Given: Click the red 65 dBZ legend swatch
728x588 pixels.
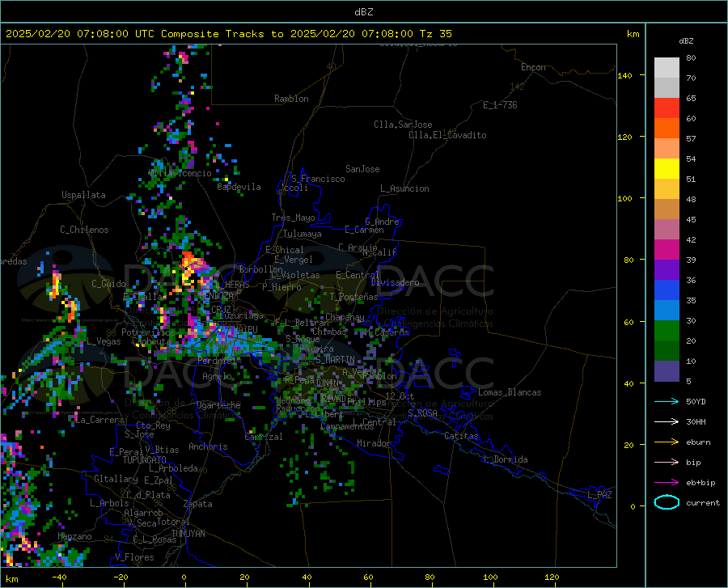Looking at the screenshot, I should pyautogui.click(x=667, y=108).
